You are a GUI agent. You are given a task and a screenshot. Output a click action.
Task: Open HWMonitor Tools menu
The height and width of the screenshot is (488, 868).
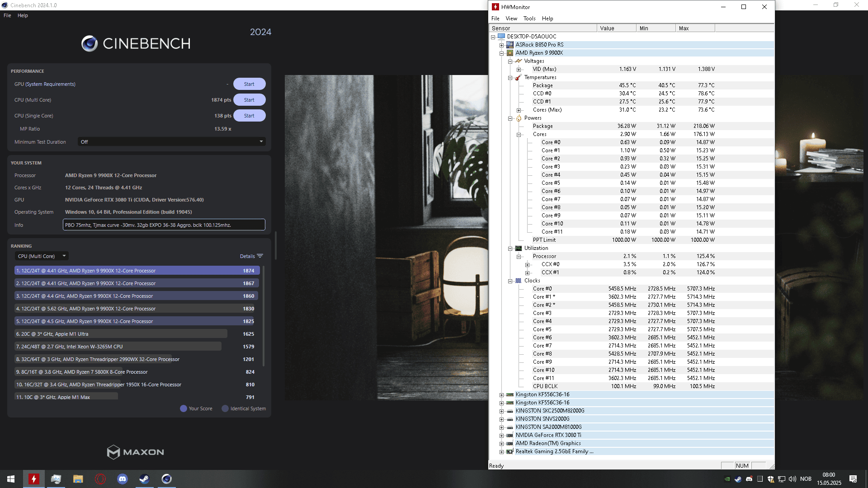(x=529, y=19)
